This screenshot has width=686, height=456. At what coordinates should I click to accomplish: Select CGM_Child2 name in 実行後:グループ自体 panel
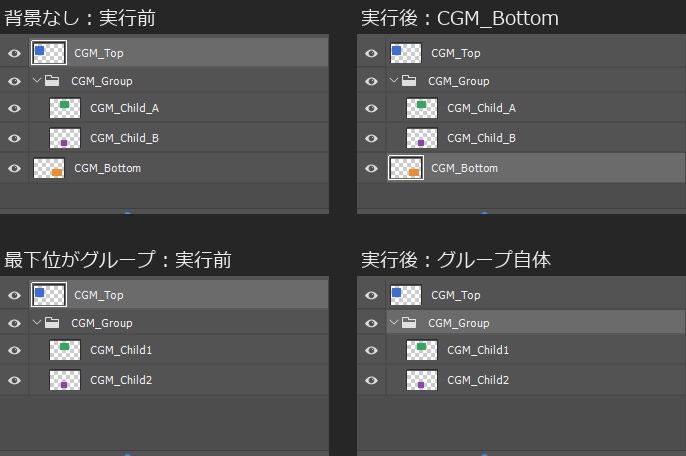tap(478, 380)
